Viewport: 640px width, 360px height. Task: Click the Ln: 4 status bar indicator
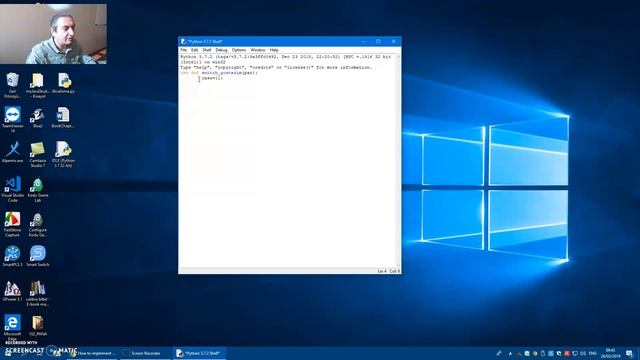pyautogui.click(x=382, y=271)
